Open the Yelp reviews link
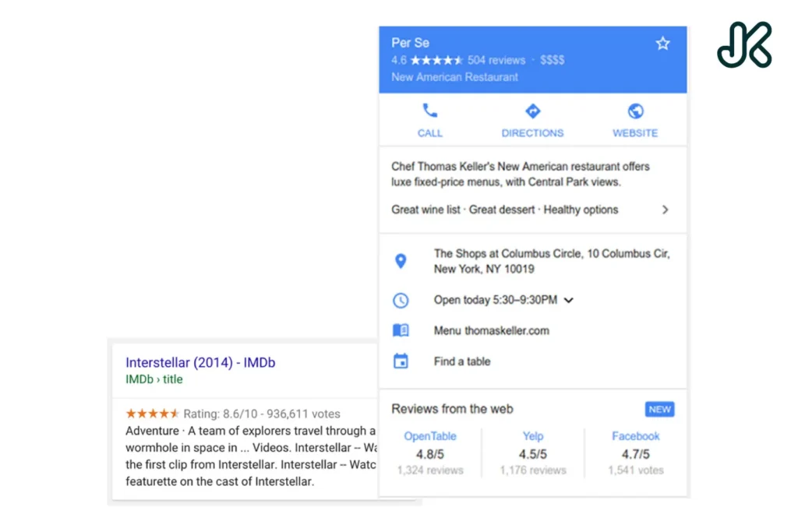Screen dimensions: 798x532 pyautogui.click(x=533, y=436)
